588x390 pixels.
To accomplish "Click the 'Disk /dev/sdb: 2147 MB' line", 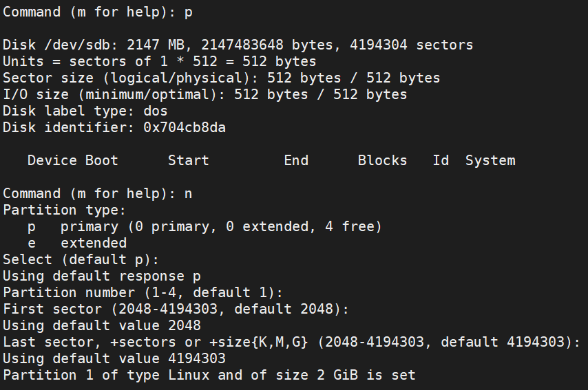I will (238, 45).
